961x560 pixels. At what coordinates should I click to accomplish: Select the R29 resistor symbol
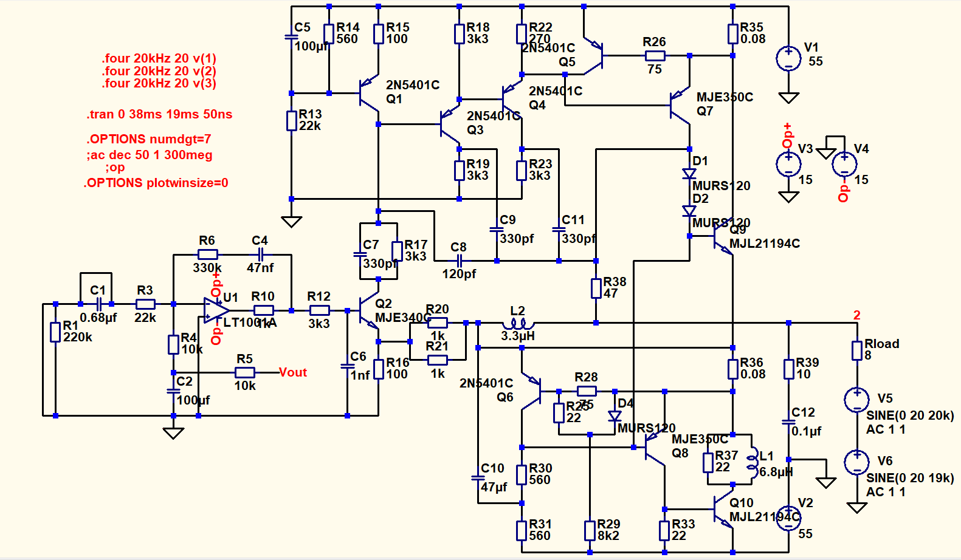590,530
